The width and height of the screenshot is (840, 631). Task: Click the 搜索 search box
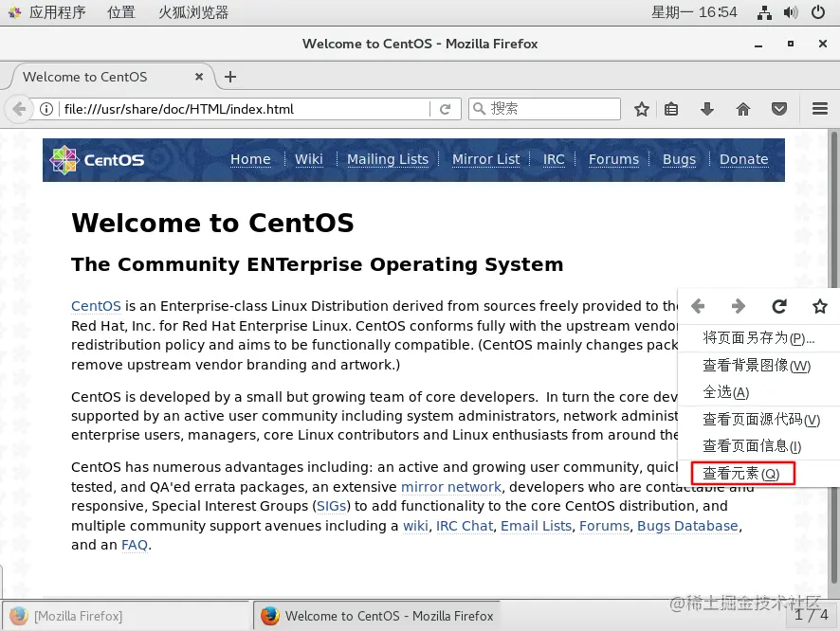point(544,109)
